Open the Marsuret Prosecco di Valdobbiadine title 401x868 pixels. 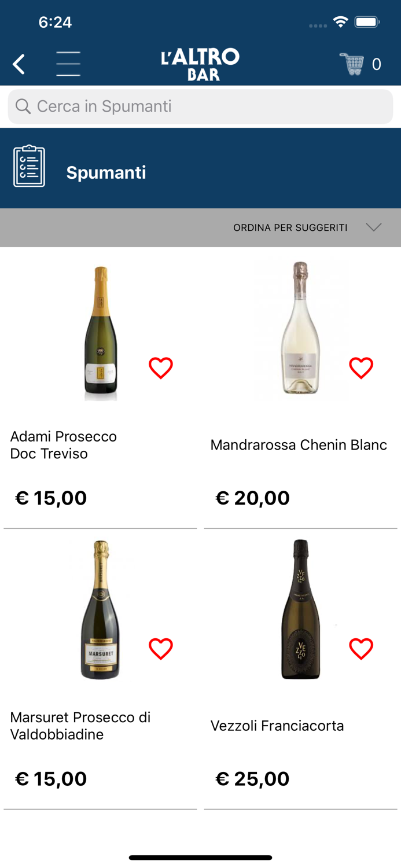coord(80,726)
